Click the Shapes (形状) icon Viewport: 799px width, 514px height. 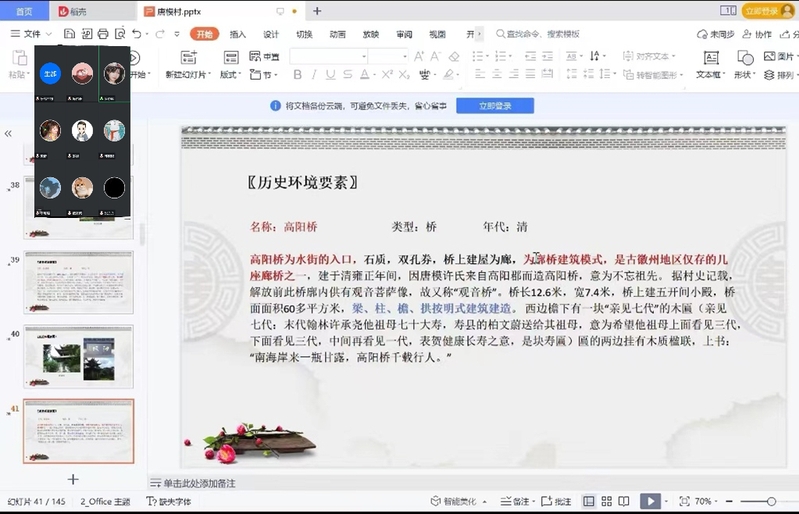(742, 58)
